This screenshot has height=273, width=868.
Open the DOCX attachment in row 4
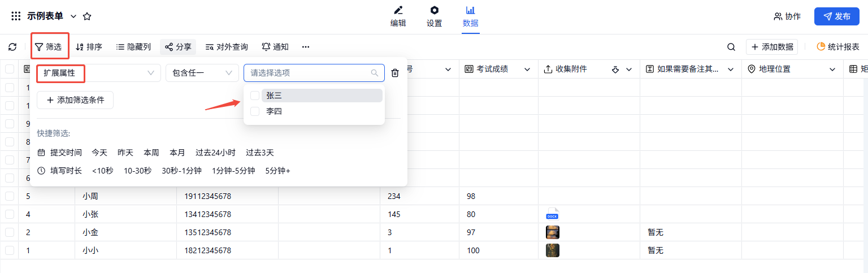pos(552,214)
